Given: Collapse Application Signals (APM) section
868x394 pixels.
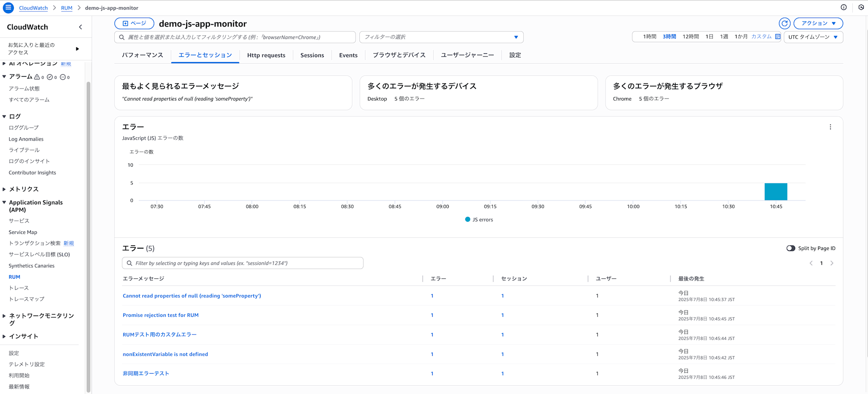Looking at the screenshot, I should [x=4, y=202].
